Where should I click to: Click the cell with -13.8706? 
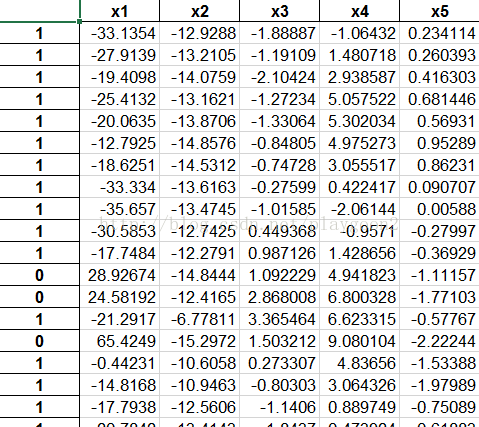click(200, 121)
